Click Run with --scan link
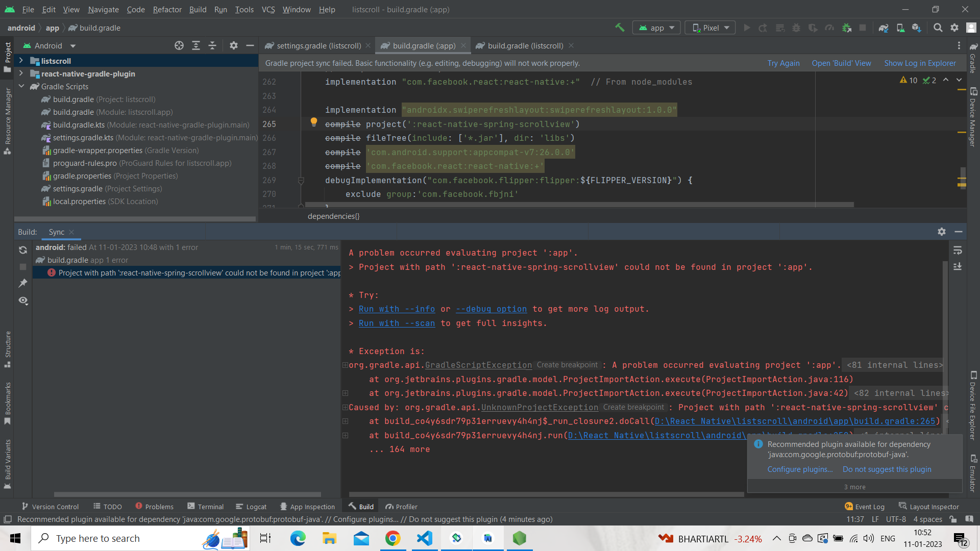Viewport: 980px width, 551px height. point(397,323)
